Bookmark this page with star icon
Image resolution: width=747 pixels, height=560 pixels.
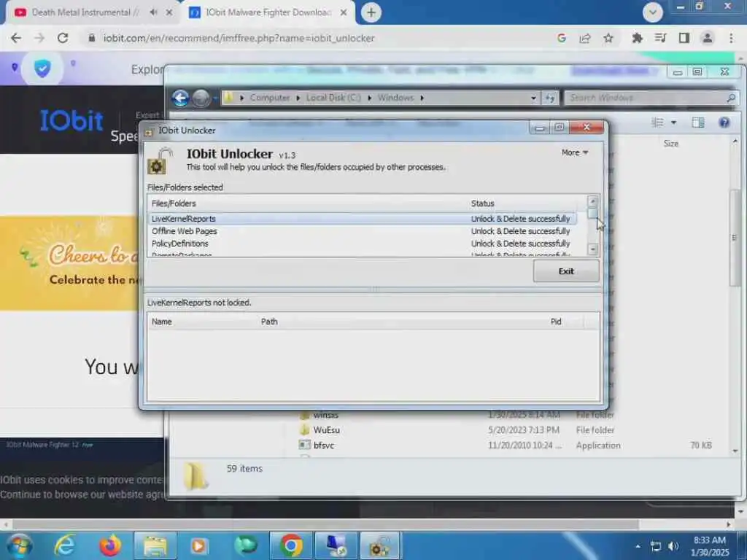pyautogui.click(x=608, y=38)
